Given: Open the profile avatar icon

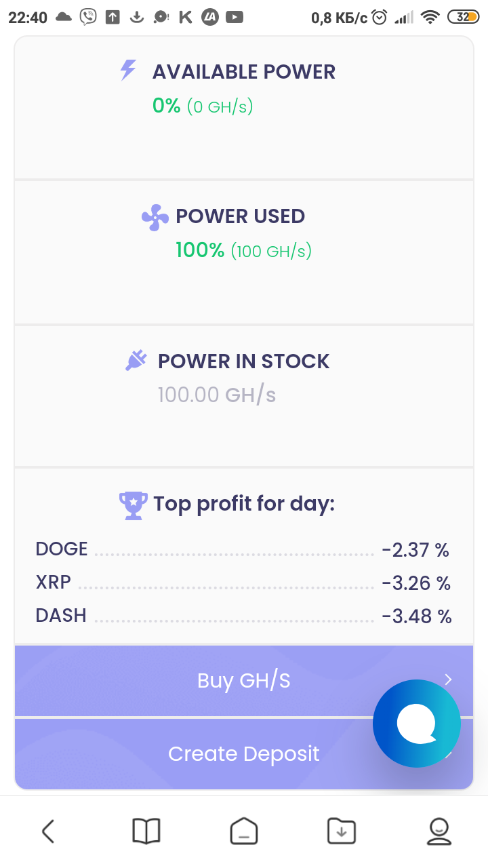Looking at the screenshot, I should tap(439, 831).
